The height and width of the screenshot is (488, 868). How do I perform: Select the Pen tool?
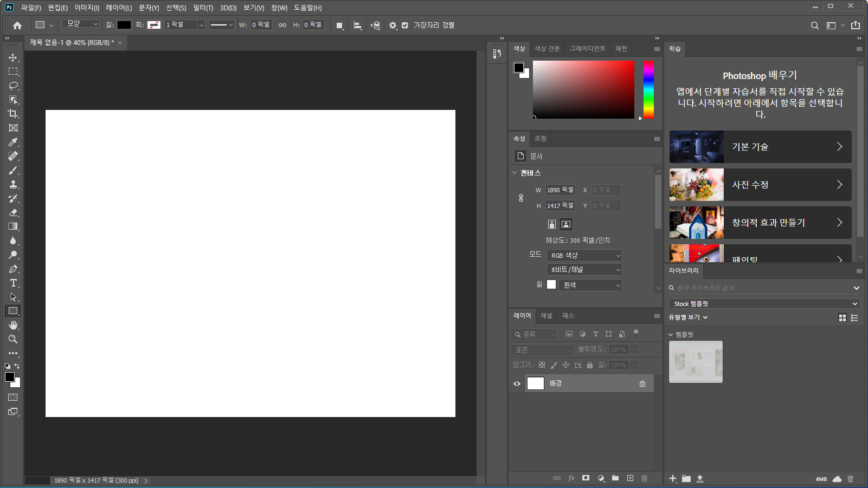tap(13, 269)
